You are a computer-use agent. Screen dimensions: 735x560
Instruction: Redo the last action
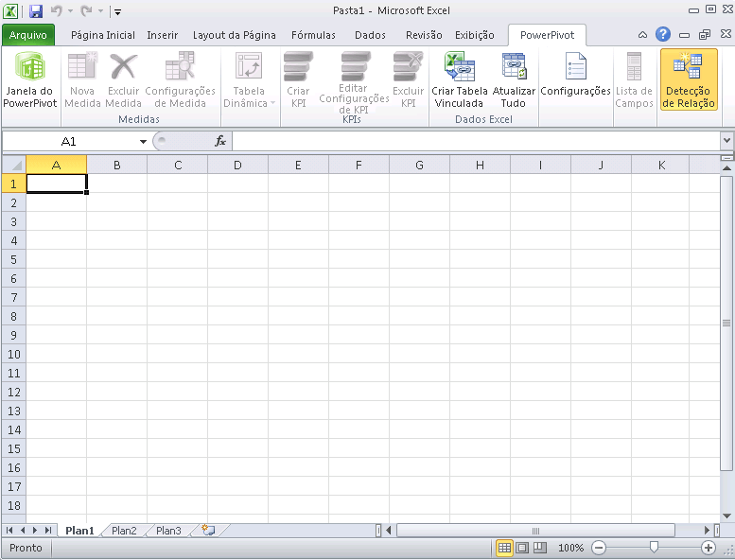coord(86,10)
